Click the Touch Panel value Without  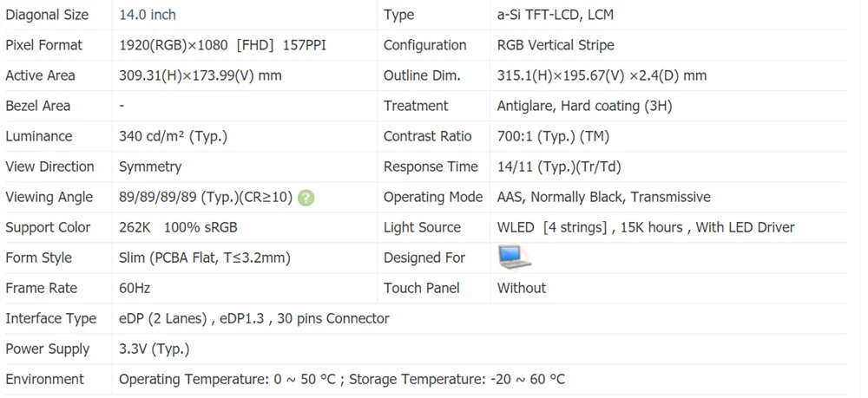point(522,288)
